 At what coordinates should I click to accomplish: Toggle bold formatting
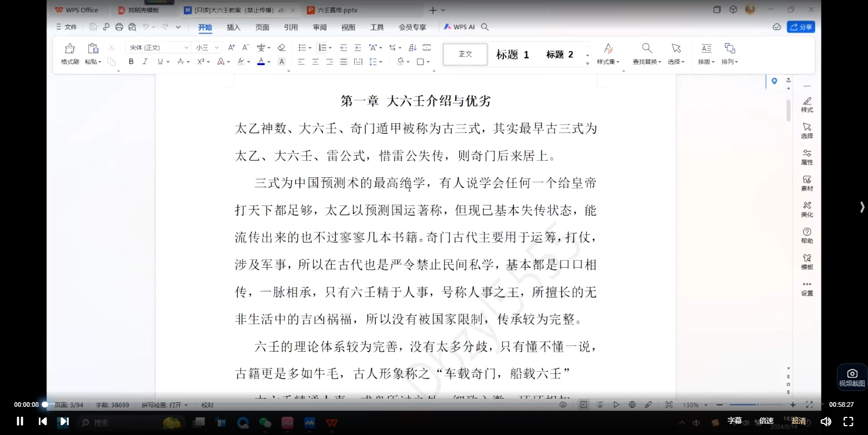point(131,62)
